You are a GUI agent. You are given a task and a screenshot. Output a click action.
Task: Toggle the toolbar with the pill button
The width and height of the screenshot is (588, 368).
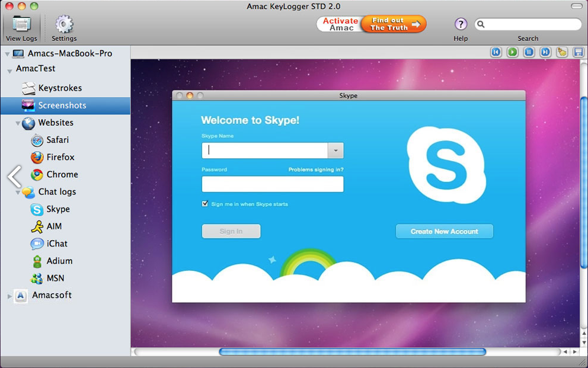[576, 7]
